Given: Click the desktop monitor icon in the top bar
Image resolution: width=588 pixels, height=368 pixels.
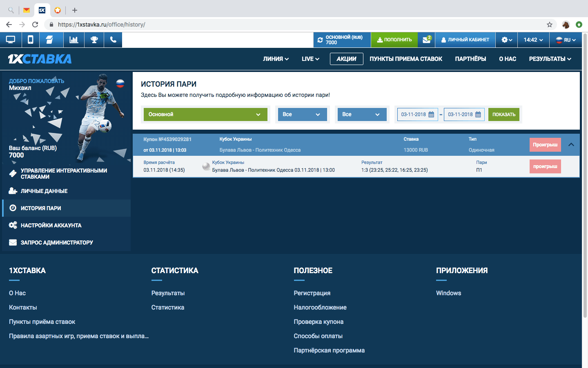Looking at the screenshot, I should 11,40.
